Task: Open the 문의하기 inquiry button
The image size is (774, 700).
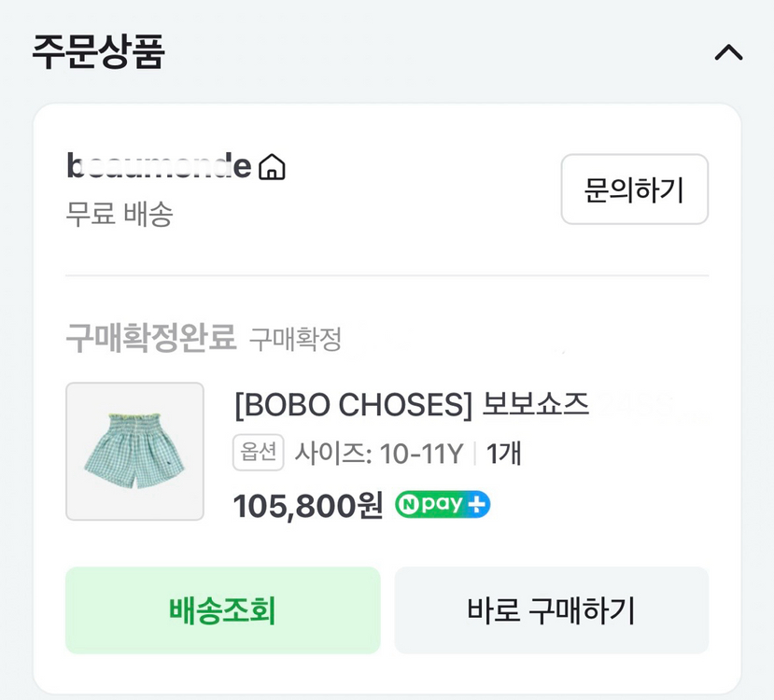Action: [x=634, y=189]
